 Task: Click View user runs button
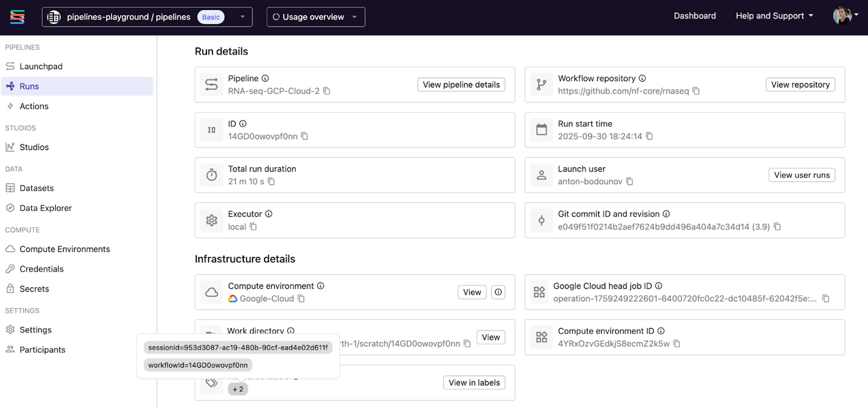801,175
